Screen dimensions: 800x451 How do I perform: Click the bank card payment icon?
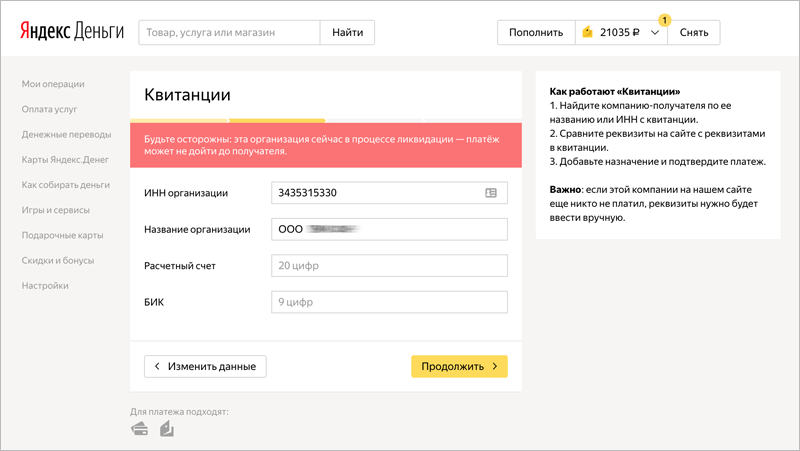(x=140, y=430)
